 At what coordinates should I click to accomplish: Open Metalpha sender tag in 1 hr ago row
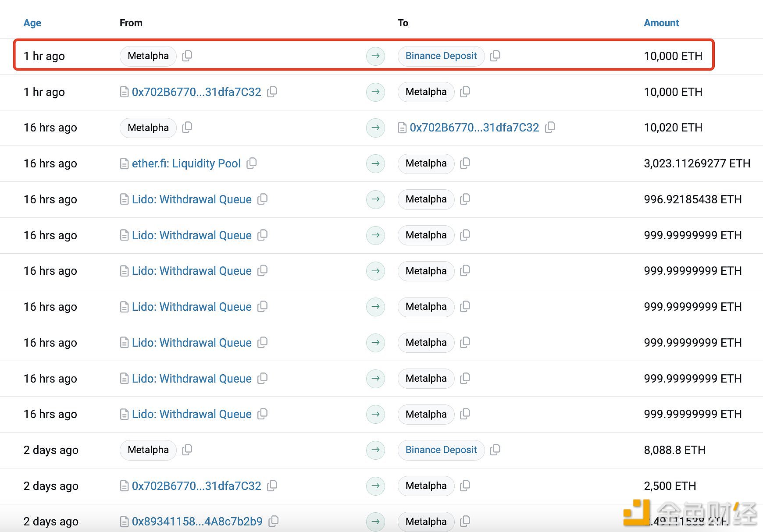tap(148, 56)
